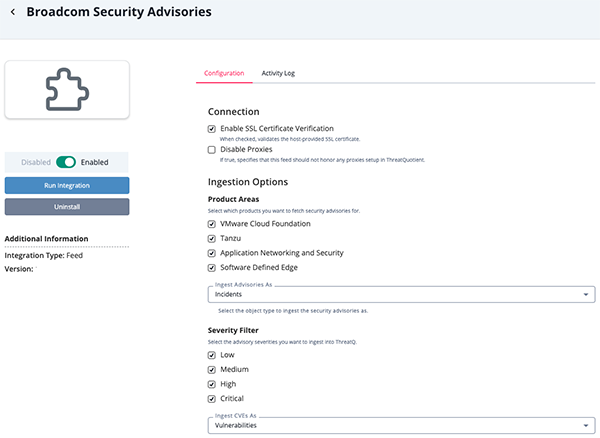This screenshot has width=600, height=438.
Task: Toggle the Tanzu checkbox
Action: tap(212, 239)
